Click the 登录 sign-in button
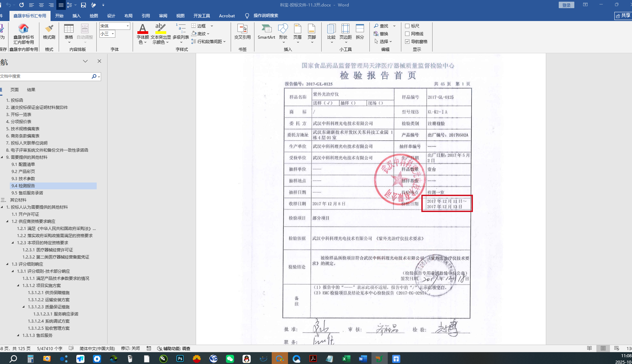This screenshot has height=364, width=632. [567, 5]
